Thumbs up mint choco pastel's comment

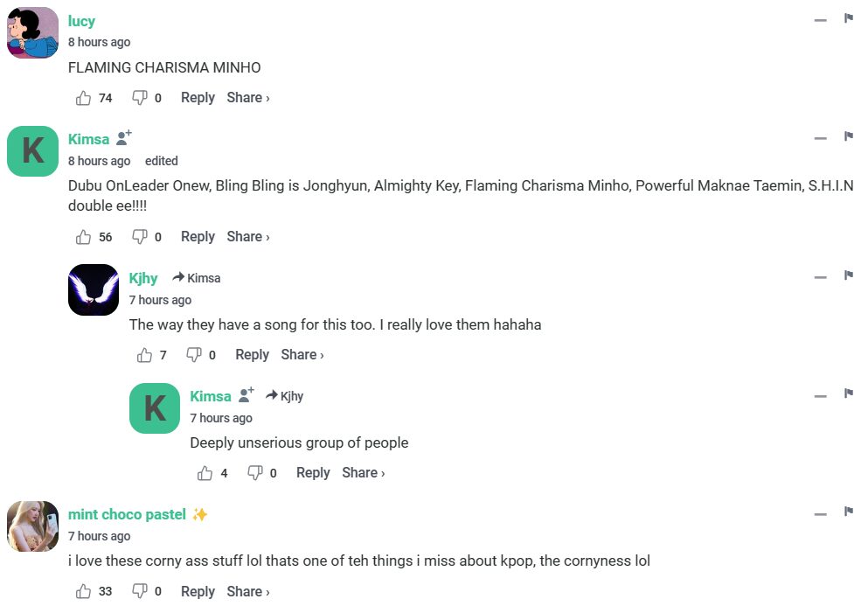click(84, 591)
